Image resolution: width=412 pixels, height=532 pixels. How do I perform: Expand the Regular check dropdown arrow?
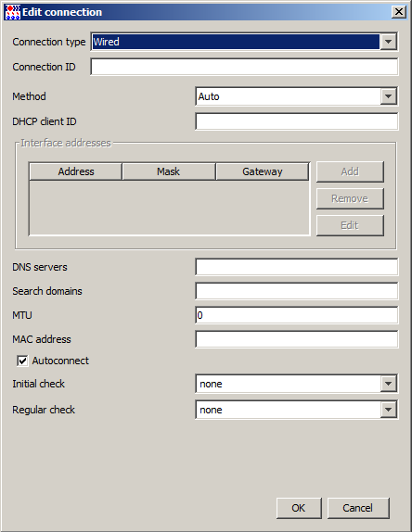click(388, 410)
